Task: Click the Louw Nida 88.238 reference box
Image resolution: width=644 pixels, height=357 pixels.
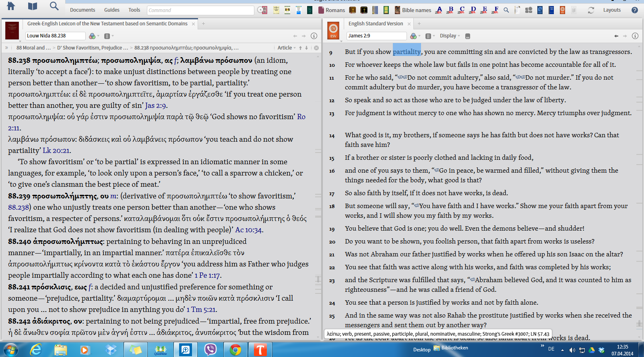Action: click(x=55, y=36)
